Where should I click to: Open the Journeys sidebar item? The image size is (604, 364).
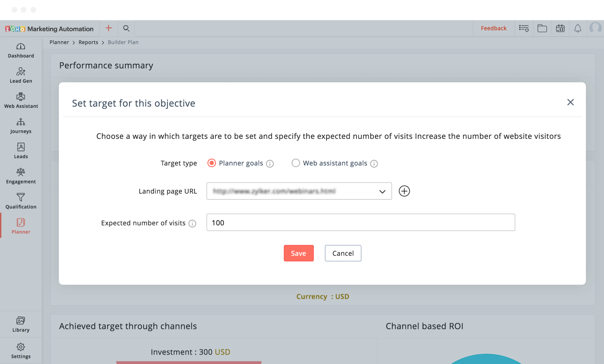coord(21,126)
